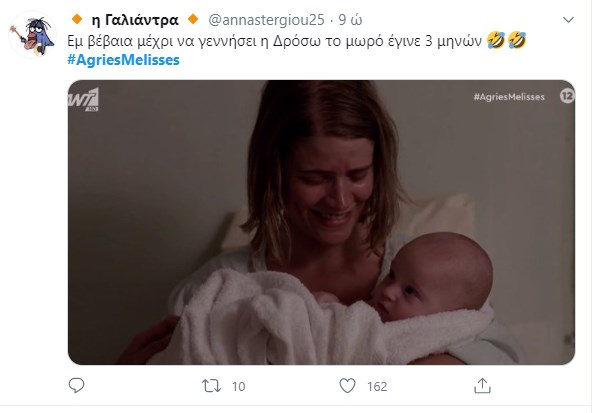Click the orange diamond before the name

click(74, 19)
